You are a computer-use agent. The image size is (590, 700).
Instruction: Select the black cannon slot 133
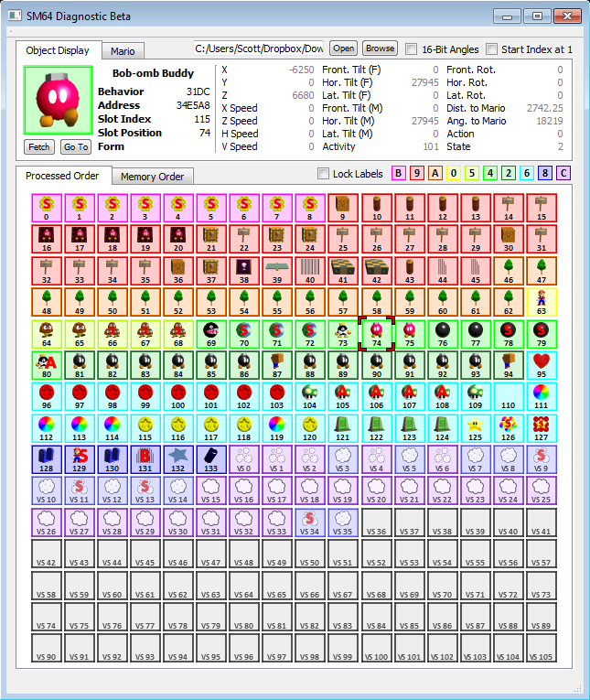(x=211, y=460)
